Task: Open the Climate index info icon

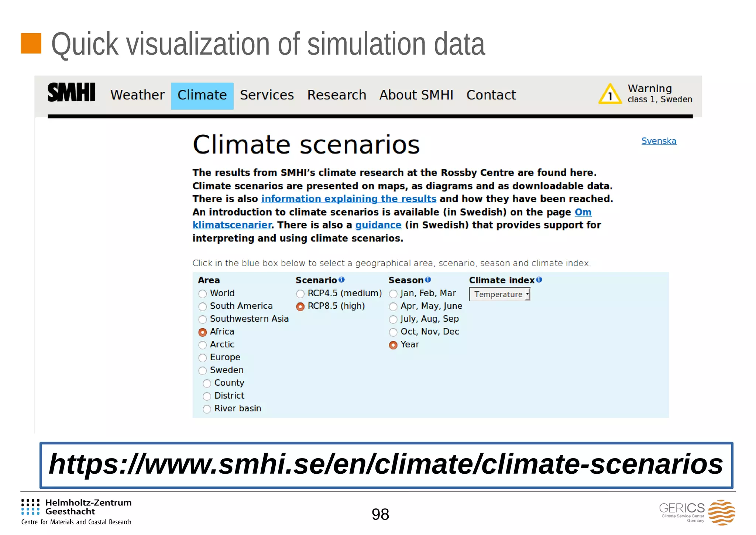Action: (539, 280)
